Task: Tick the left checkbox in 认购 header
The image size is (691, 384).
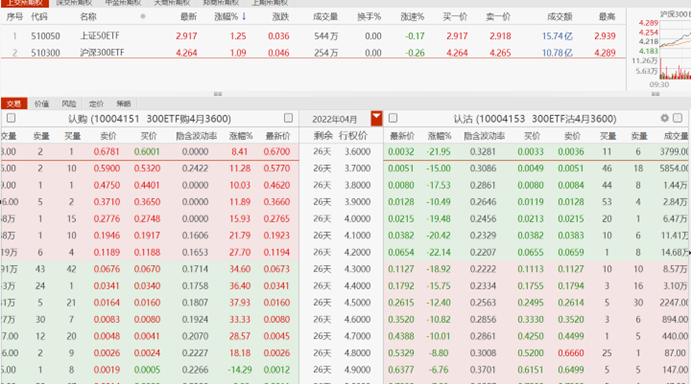Action: pos(11,118)
